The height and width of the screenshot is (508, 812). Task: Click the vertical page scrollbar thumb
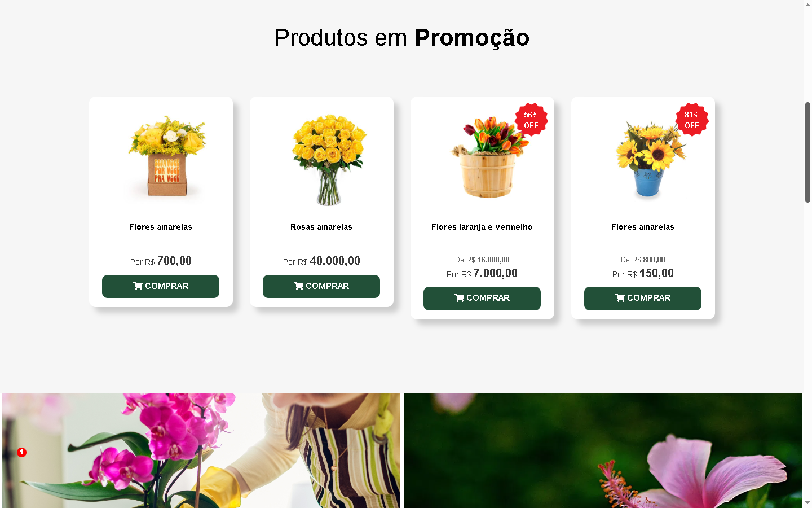click(807, 152)
